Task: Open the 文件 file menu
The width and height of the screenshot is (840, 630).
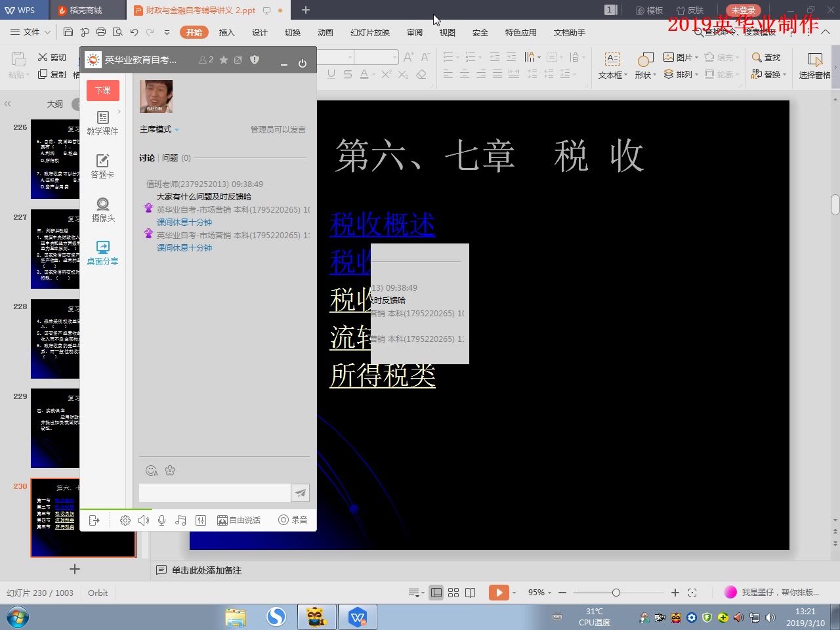Action: 30,32
